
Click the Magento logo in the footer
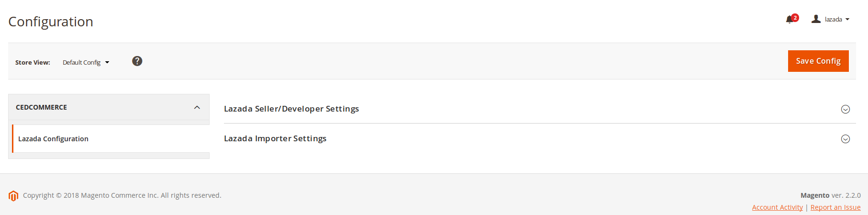point(13,196)
